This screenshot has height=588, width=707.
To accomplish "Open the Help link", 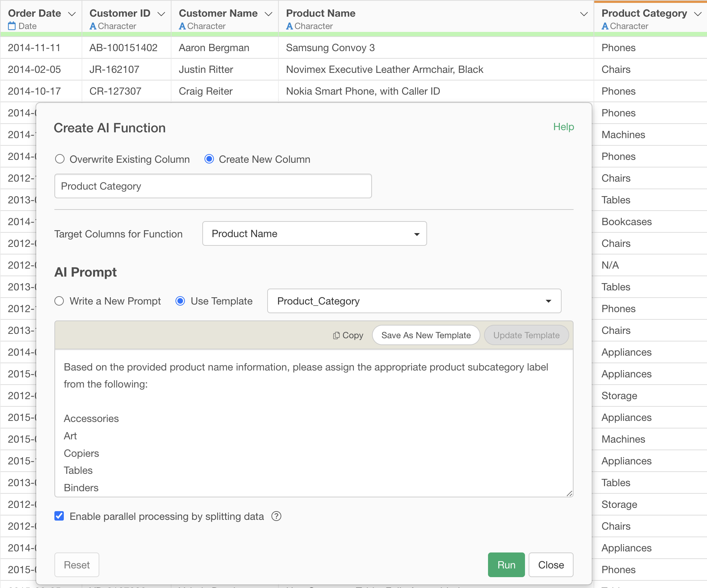I will pyautogui.click(x=563, y=127).
